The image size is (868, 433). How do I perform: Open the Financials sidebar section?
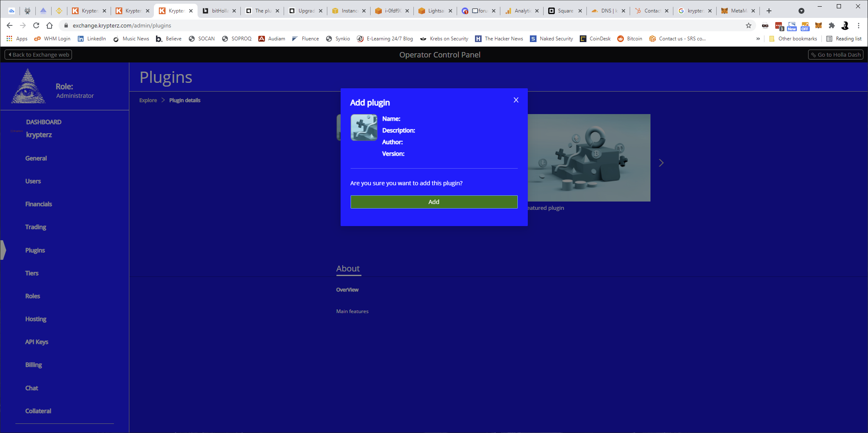point(38,204)
